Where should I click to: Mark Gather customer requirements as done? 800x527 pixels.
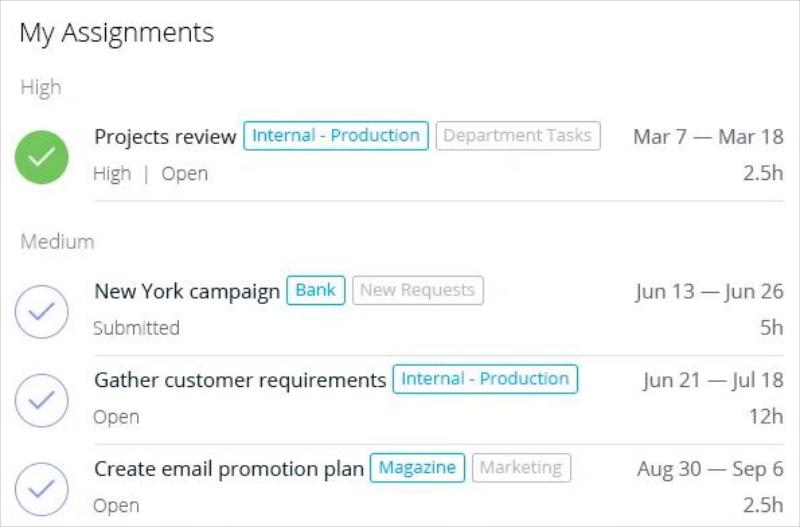click(42, 400)
